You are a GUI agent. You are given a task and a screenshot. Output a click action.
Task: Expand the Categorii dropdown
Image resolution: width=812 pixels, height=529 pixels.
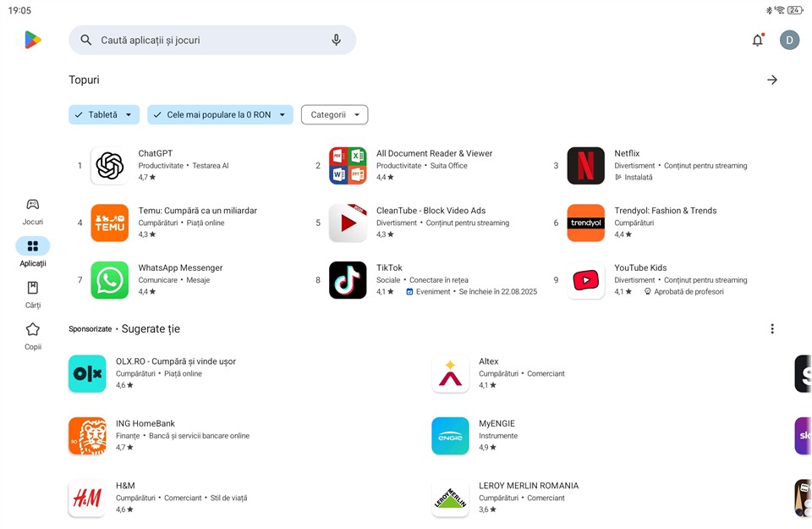tap(334, 115)
